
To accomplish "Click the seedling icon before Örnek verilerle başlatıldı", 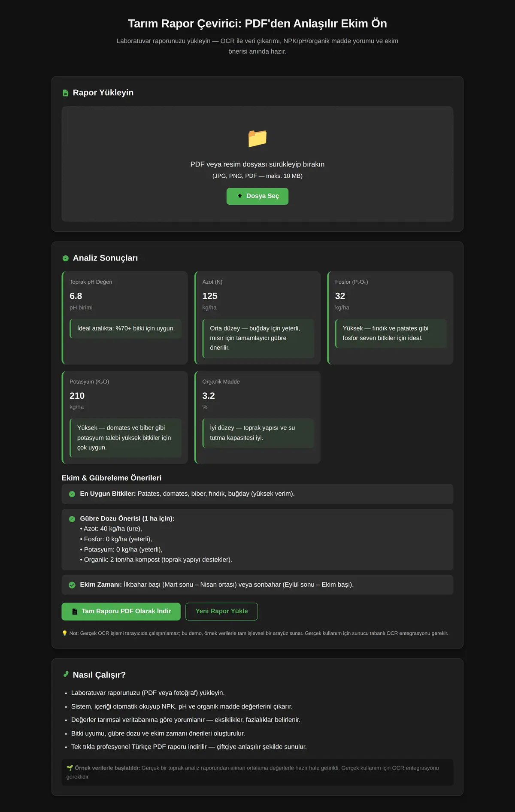I will pyautogui.click(x=70, y=768).
